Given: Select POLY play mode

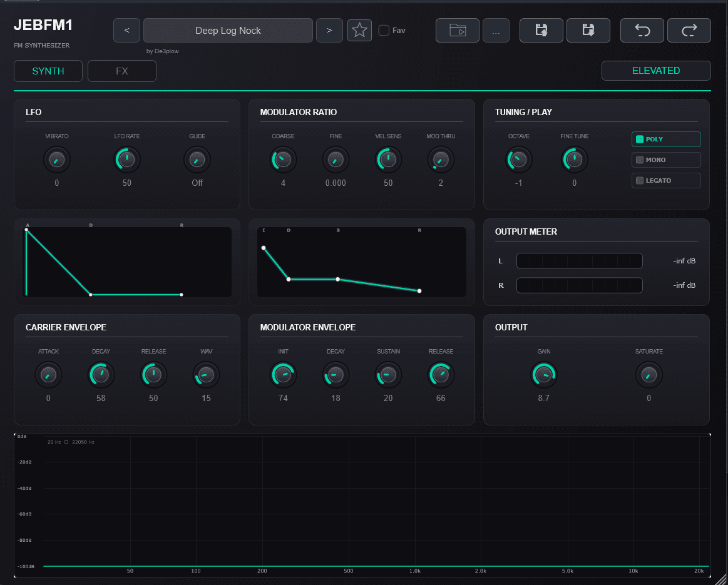Looking at the screenshot, I should click(666, 139).
